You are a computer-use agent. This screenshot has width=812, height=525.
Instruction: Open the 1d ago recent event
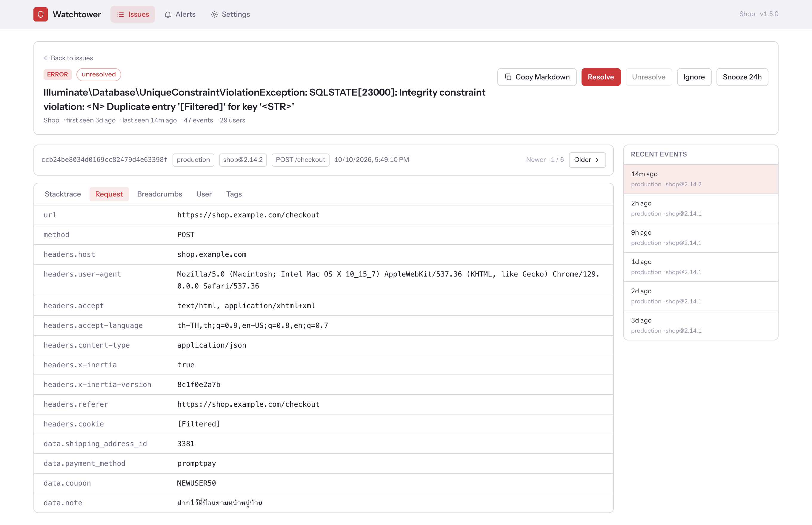701,267
